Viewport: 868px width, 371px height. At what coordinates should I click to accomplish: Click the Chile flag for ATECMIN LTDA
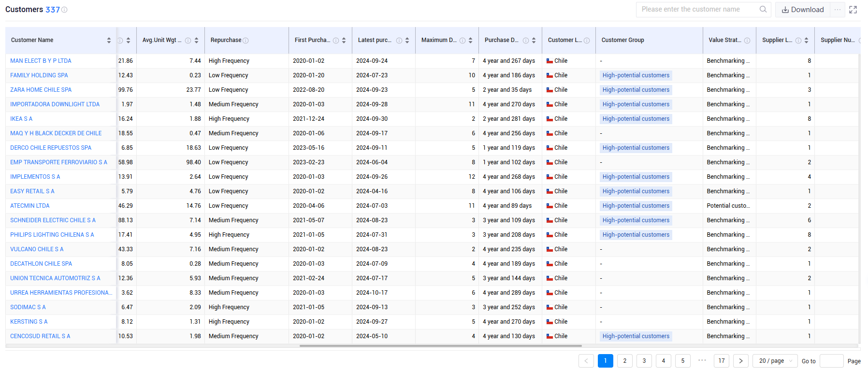point(550,206)
